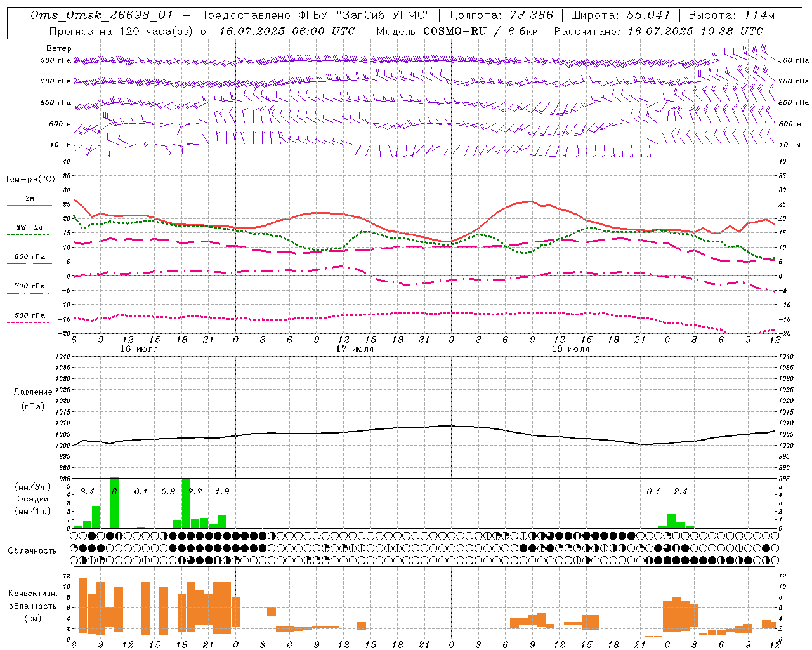This screenshot has height=650, width=812.
Task: Click the (мм/3ч.) precipitation unit label
Action: pos(33,487)
